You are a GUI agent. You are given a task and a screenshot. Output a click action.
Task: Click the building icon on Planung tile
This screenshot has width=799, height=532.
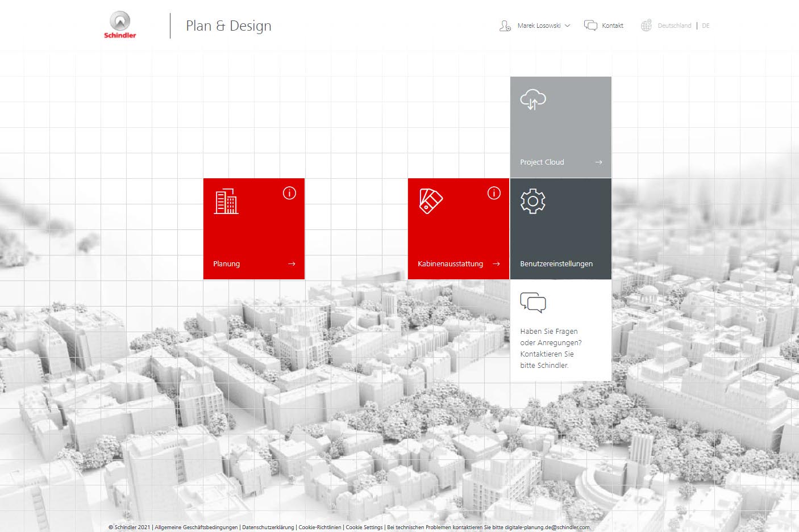(x=226, y=201)
